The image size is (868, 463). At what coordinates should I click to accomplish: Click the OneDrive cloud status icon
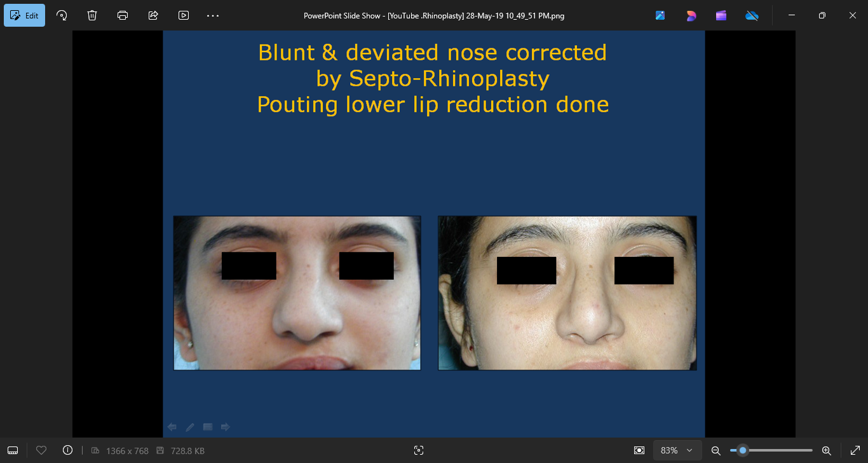coord(752,15)
